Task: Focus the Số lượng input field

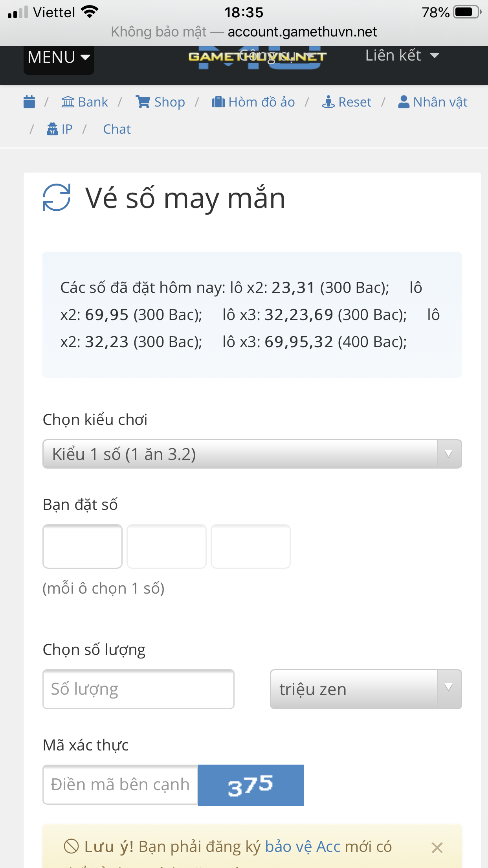Action: [x=138, y=689]
